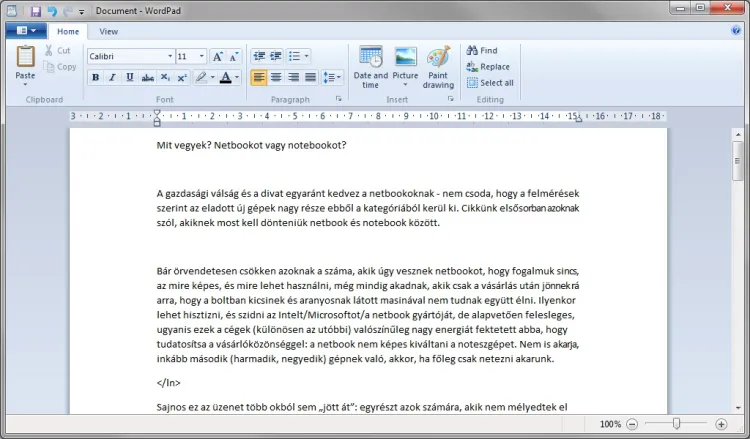The image size is (750, 439).
Task: Open highlight color dropdown arrow
Action: [x=212, y=77]
